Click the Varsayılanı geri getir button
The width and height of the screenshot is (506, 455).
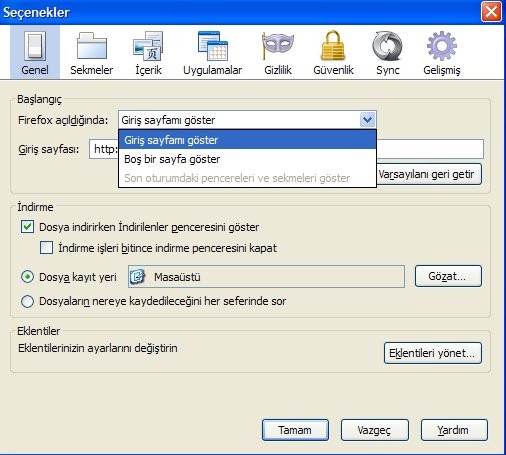click(429, 174)
